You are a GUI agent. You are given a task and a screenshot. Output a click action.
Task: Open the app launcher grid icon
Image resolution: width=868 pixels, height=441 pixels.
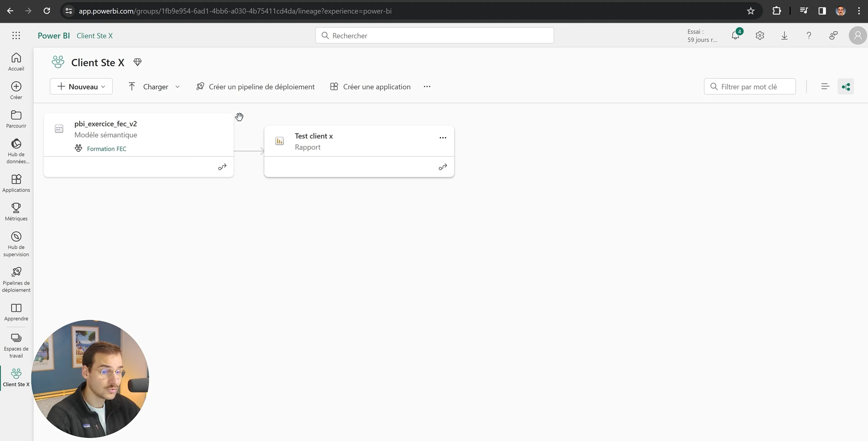16,35
